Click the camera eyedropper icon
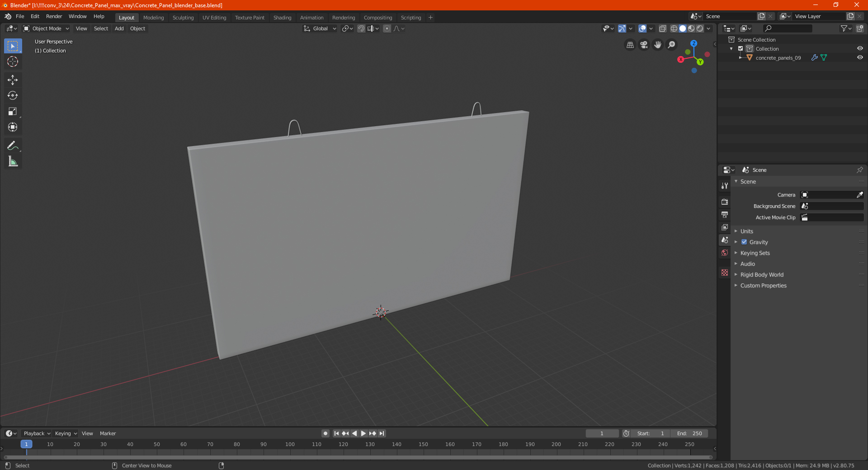Image resolution: width=868 pixels, height=470 pixels. click(x=859, y=195)
